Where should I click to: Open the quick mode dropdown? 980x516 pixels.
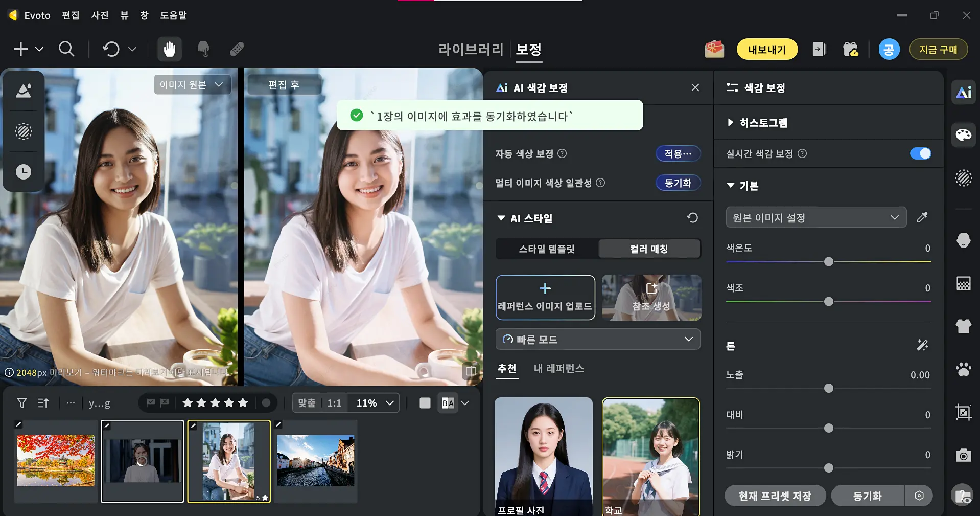click(597, 339)
